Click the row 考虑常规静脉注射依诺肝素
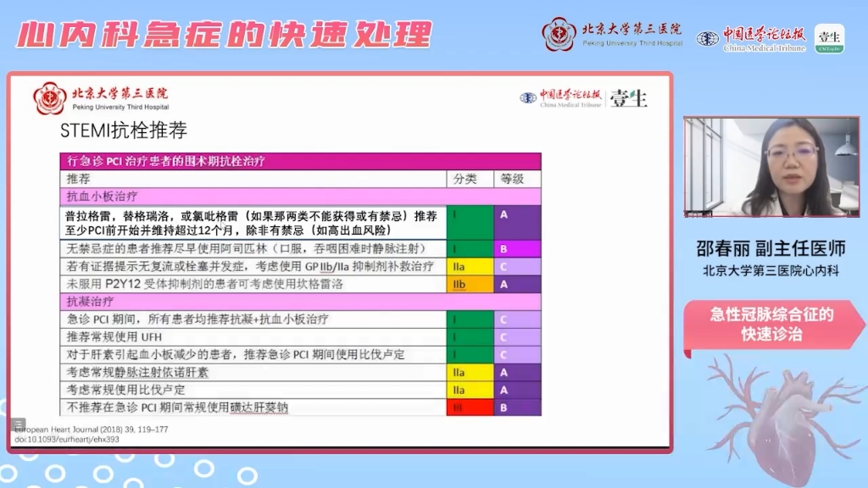868x488 pixels. point(300,373)
